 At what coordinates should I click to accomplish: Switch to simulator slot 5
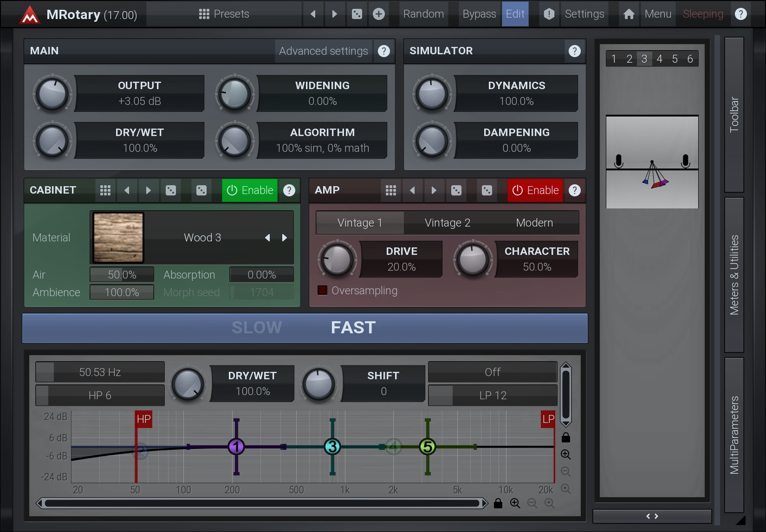[x=675, y=59]
